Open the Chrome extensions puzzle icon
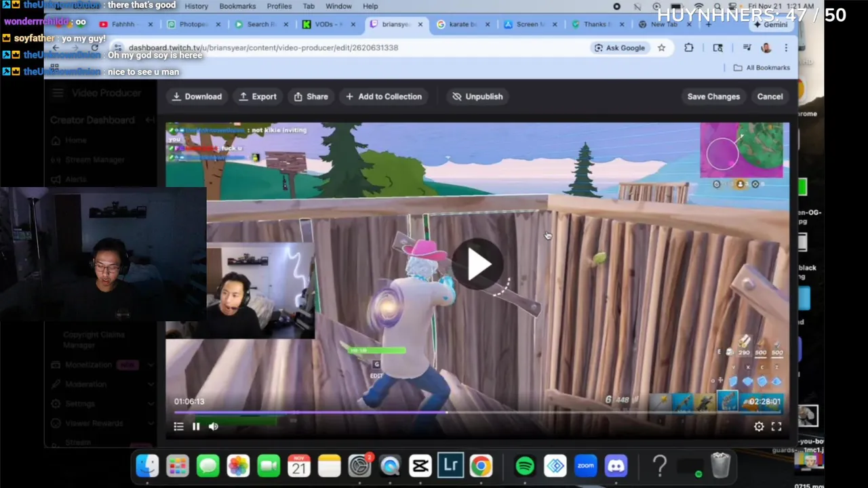The image size is (868, 488). tap(689, 47)
